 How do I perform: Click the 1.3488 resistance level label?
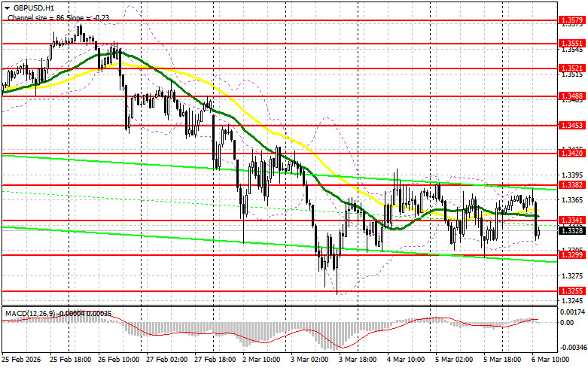coord(572,96)
